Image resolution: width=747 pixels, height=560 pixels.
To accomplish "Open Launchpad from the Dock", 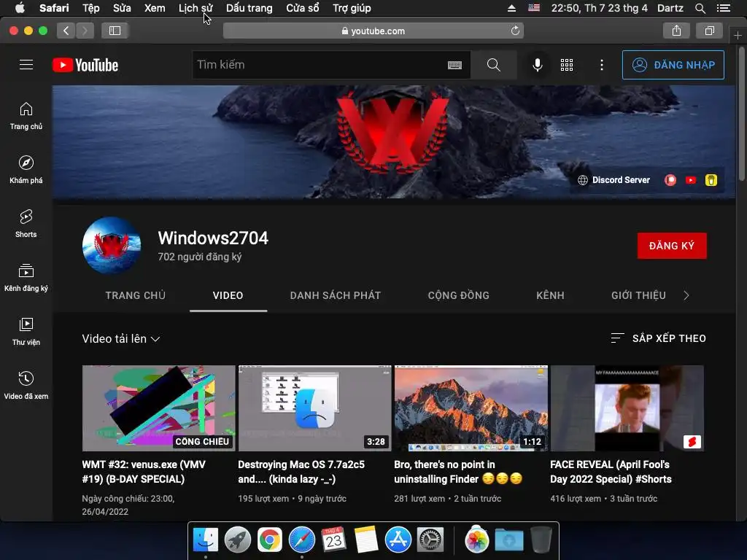I will (x=237, y=540).
